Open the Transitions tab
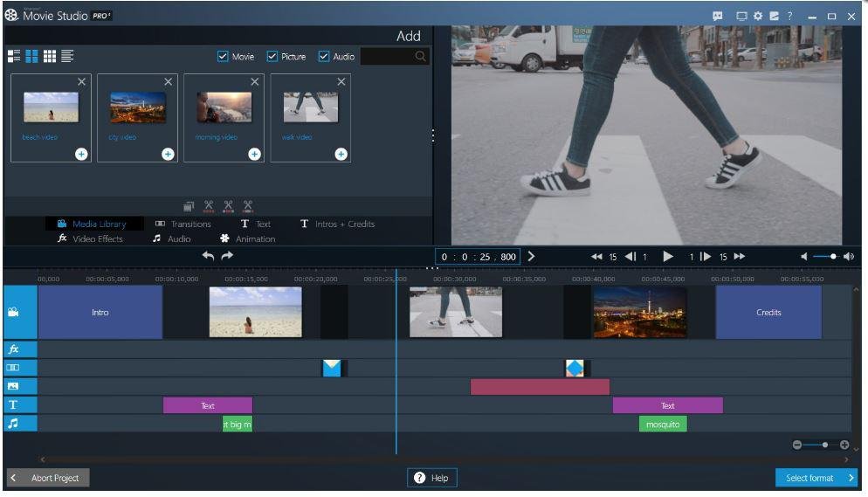The height and width of the screenshot is (497, 868). 183,224
